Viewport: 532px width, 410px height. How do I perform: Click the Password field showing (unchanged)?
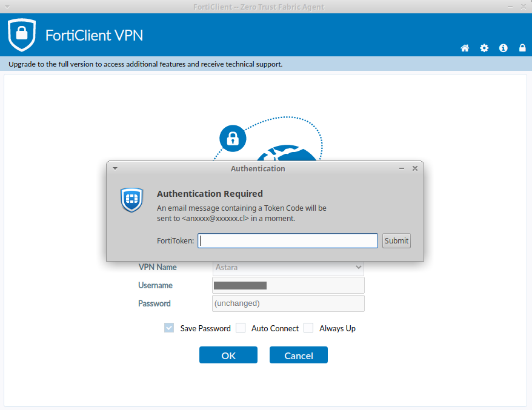[288, 303]
